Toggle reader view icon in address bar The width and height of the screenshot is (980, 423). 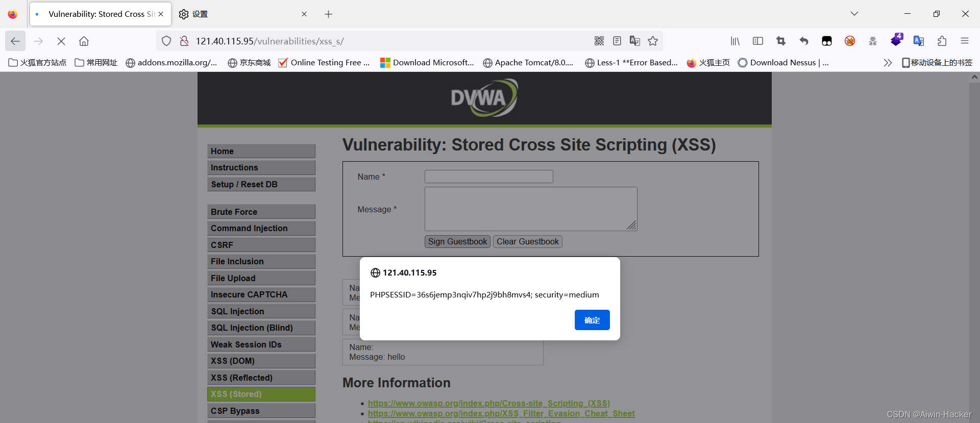(617, 41)
